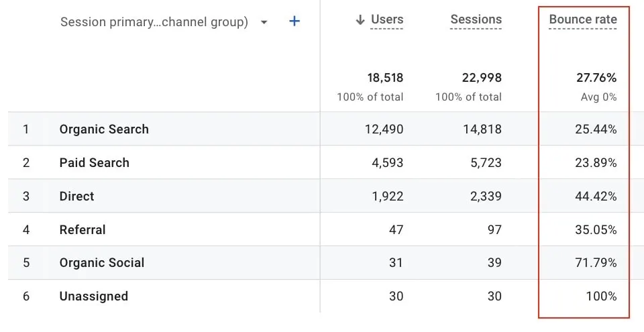The height and width of the screenshot is (332, 644).
Task: Click Organic Search users value 12,490
Action: point(384,129)
